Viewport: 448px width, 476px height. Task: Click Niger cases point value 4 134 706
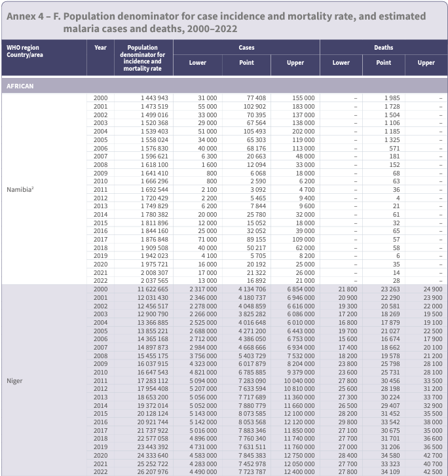click(252, 289)
